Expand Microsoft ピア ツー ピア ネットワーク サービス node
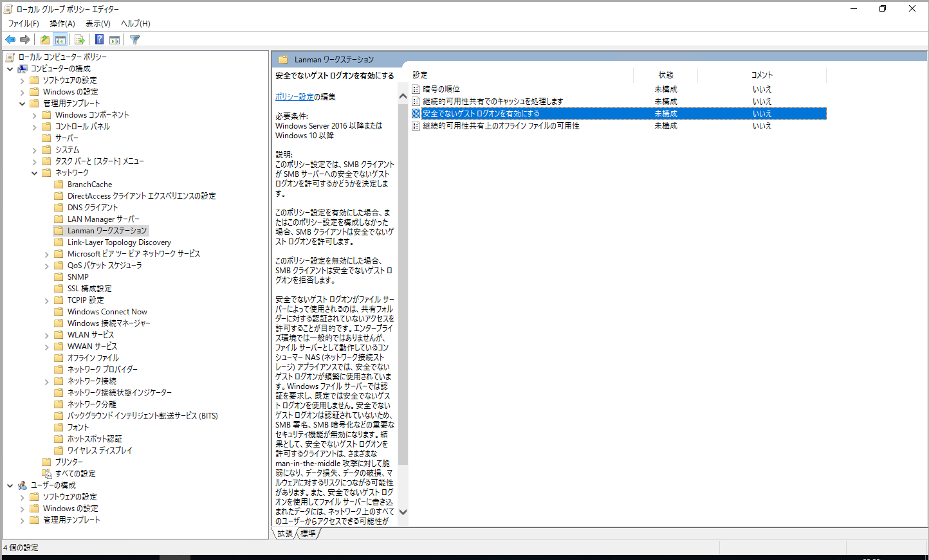 [x=47, y=254]
